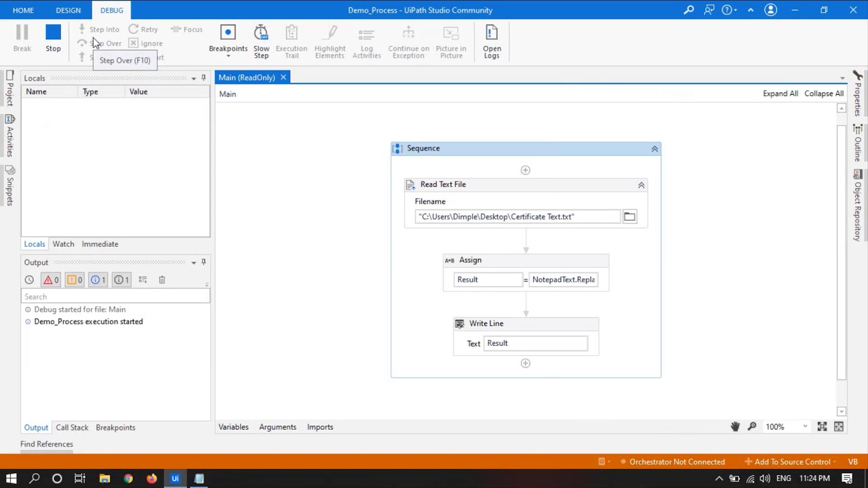Image resolution: width=868 pixels, height=488 pixels.
Task: Switch to the DESIGN ribbon tab
Action: [x=68, y=10]
